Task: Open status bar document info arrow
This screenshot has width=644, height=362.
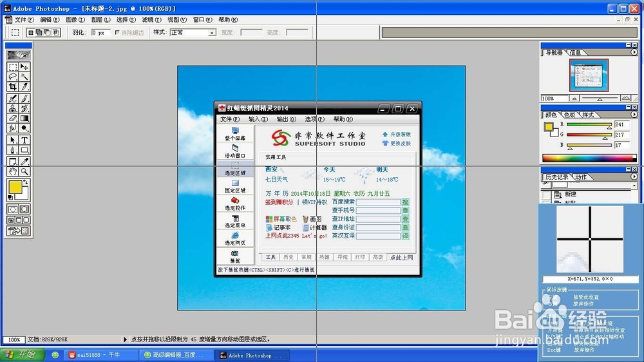Action: (126, 339)
